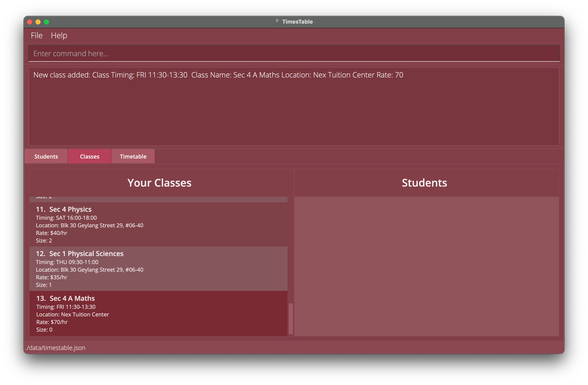Click Timing: FRI 11:30-13:30 in class 13
Image resolution: width=588 pixels, height=385 pixels.
(x=66, y=306)
